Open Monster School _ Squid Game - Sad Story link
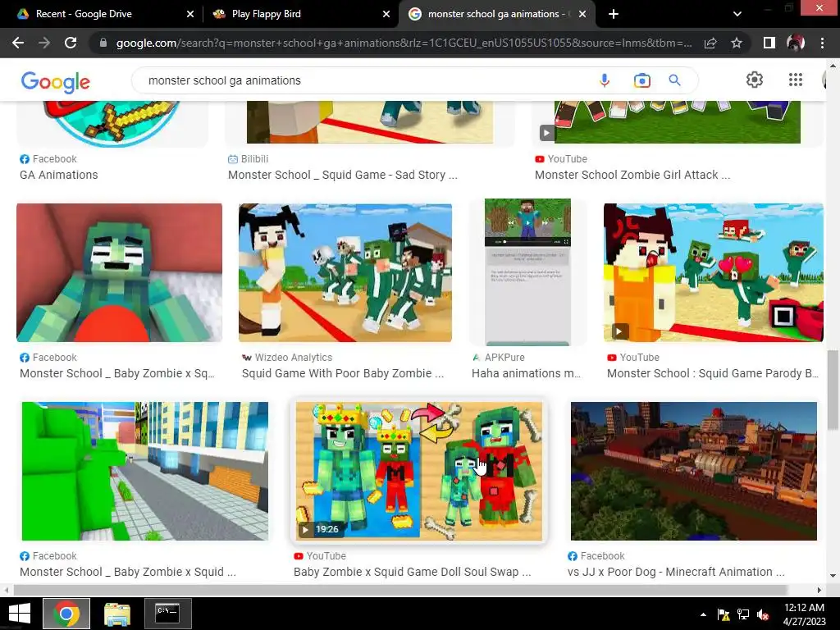Screen dimensions: 840x630 coord(342,175)
